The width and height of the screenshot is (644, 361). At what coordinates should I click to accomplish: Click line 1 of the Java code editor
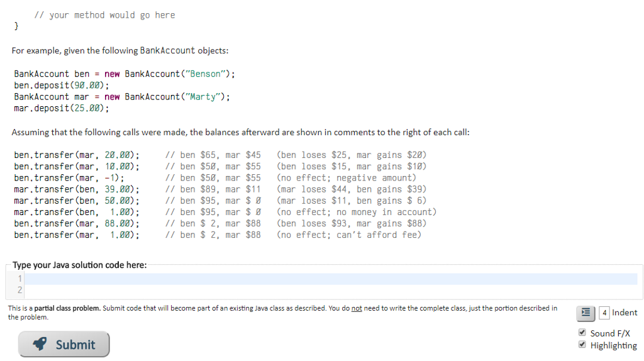[331, 279]
